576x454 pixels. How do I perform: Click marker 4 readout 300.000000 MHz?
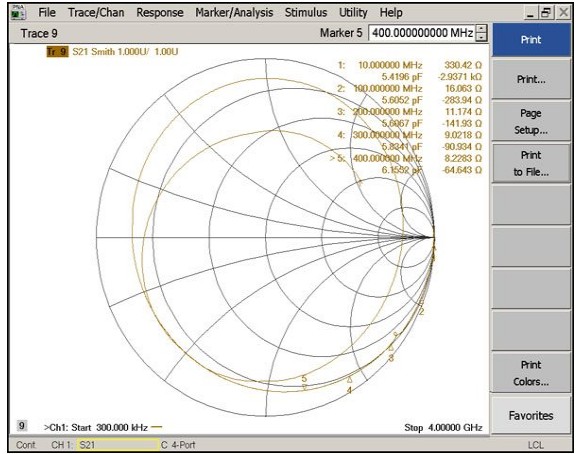pyautogui.click(x=388, y=135)
